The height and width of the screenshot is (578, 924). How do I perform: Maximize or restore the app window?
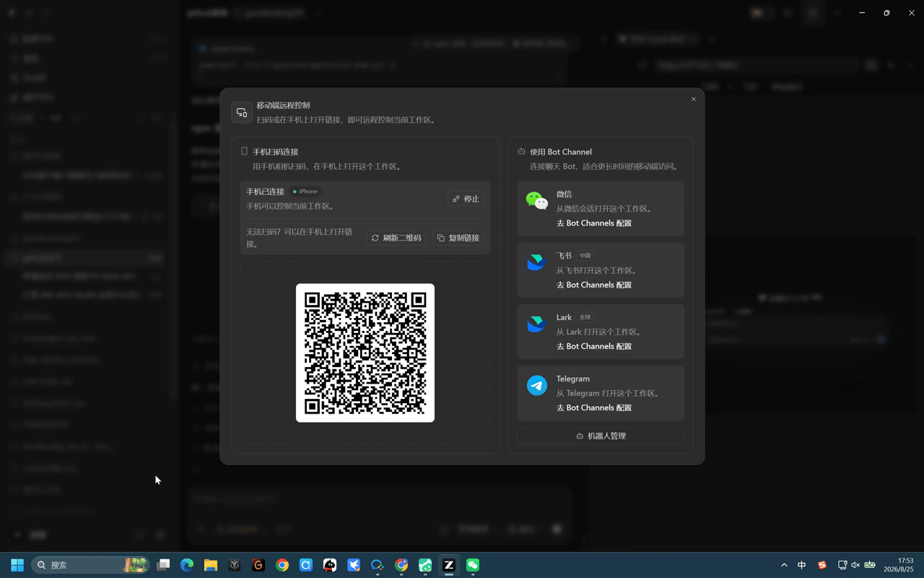click(886, 12)
